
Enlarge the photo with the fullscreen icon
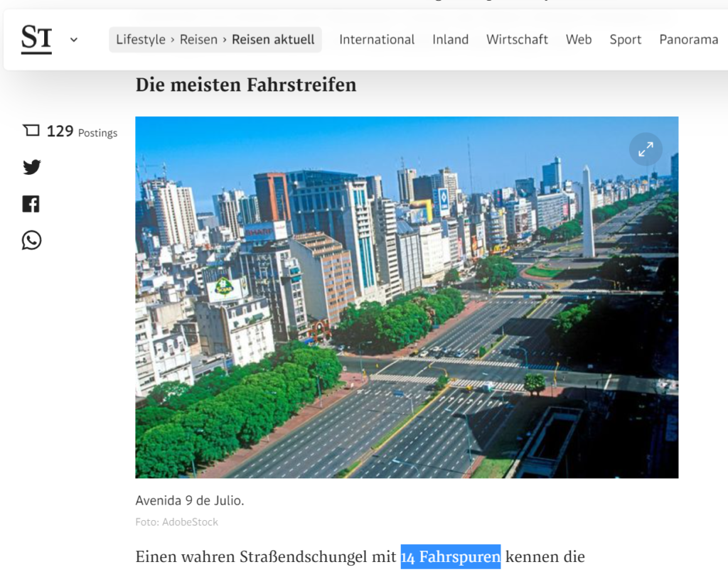point(646,149)
